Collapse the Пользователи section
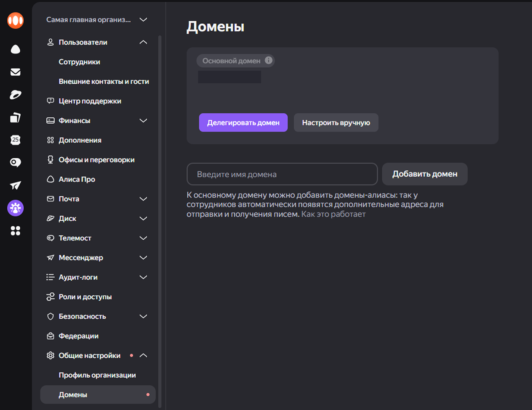Viewport: 532px width, 410px height. click(143, 42)
